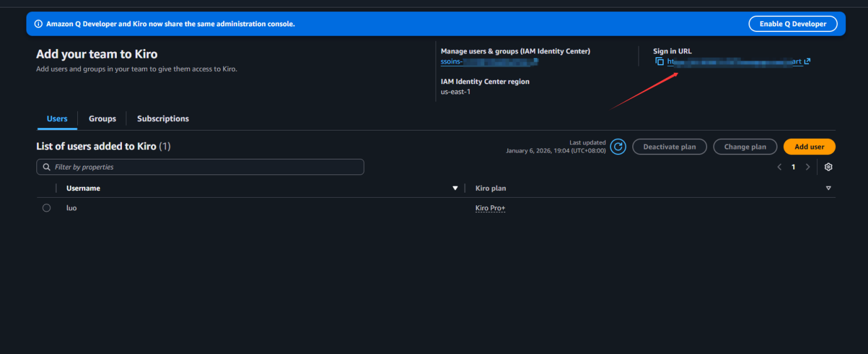This screenshot has height=354, width=868.
Task: Click the Kiro plan column header
Action: pos(491,188)
